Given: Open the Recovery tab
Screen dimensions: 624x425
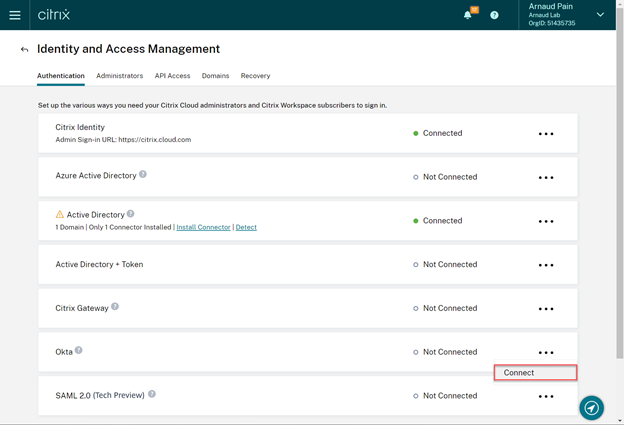Looking at the screenshot, I should 255,76.
